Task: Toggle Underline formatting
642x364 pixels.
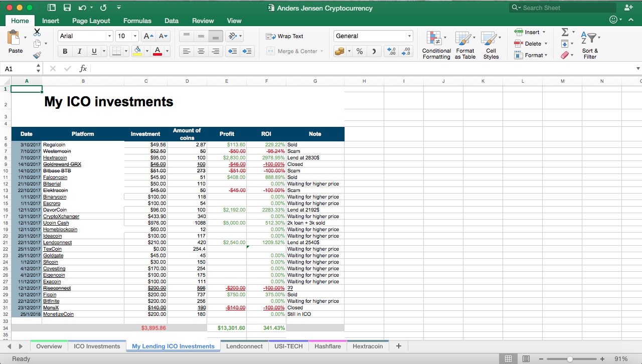Action: [x=94, y=51]
